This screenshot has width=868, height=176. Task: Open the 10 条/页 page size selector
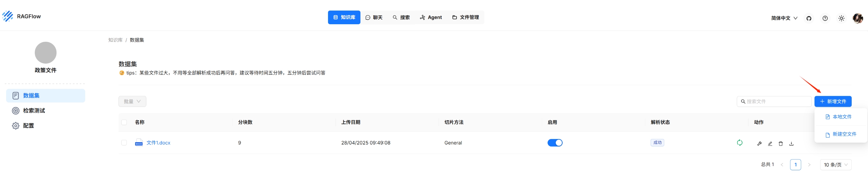point(836,165)
